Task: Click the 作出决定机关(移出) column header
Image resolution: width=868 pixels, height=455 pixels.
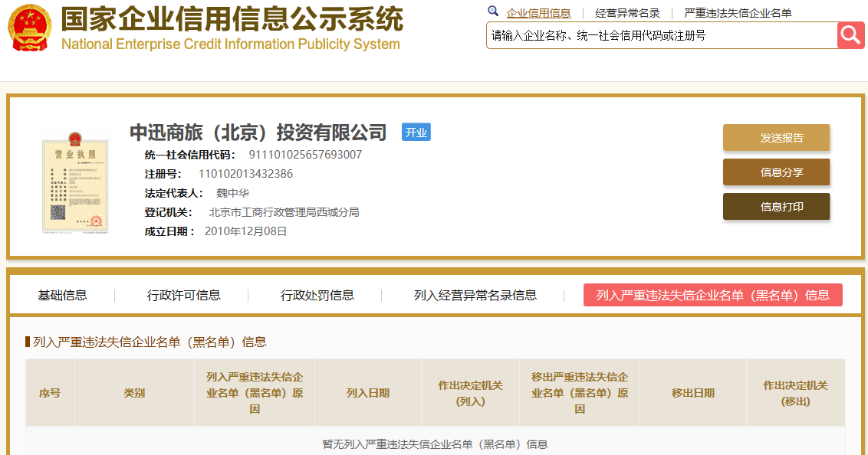Action: [795, 393]
